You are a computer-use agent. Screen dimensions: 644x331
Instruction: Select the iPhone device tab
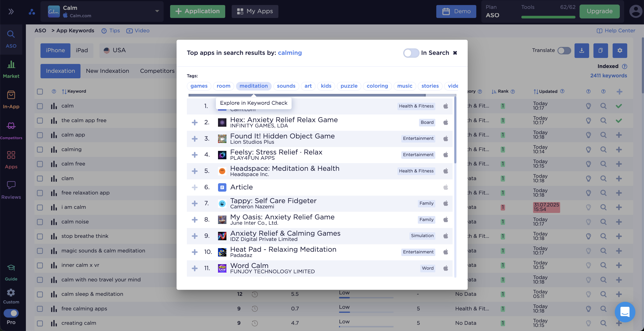coord(55,51)
